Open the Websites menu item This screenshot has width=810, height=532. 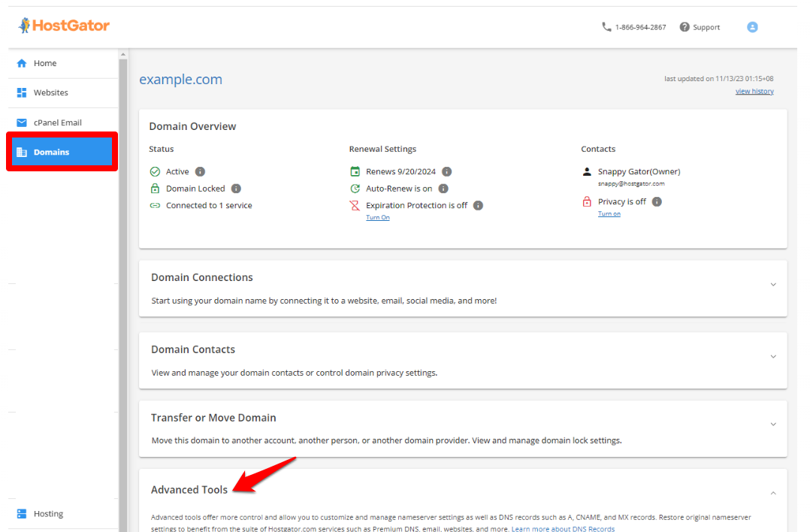click(63, 92)
